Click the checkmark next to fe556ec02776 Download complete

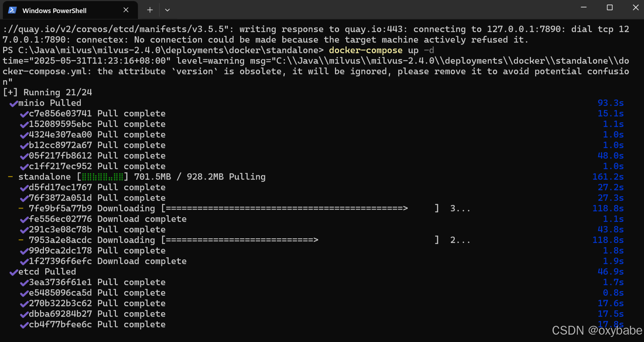[24, 220]
